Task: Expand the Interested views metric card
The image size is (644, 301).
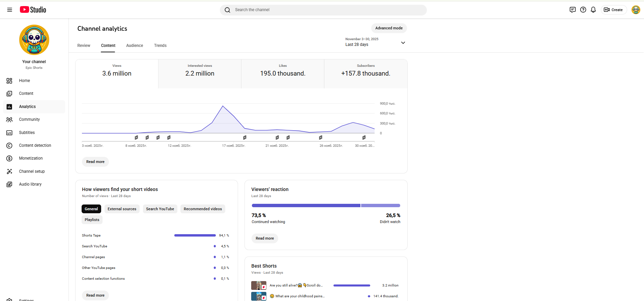Action: point(200,74)
